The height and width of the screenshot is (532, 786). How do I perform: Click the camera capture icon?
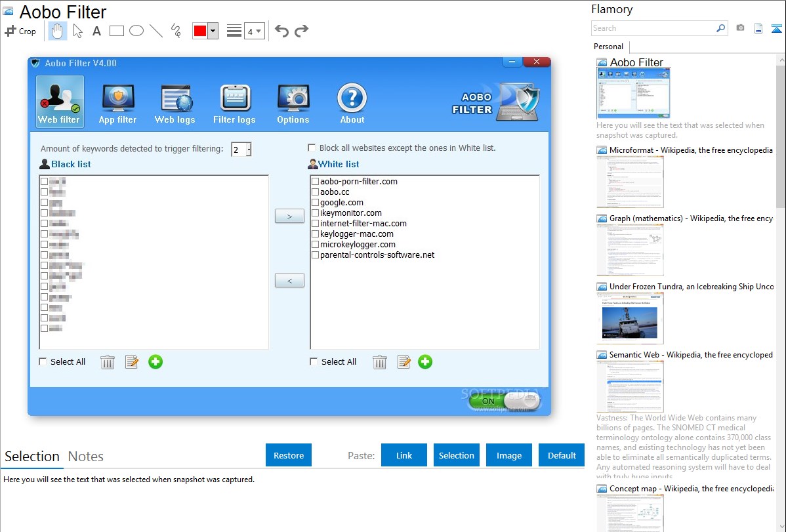coord(740,28)
